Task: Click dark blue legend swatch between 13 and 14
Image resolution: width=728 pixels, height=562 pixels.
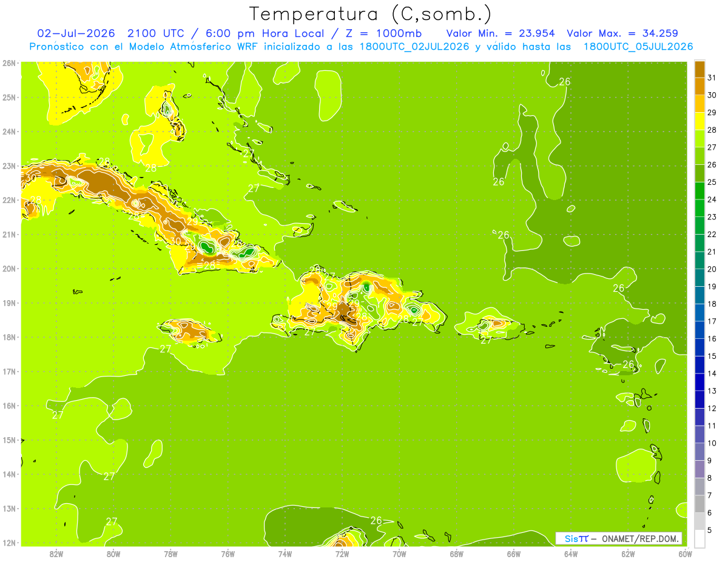Action: point(699,383)
